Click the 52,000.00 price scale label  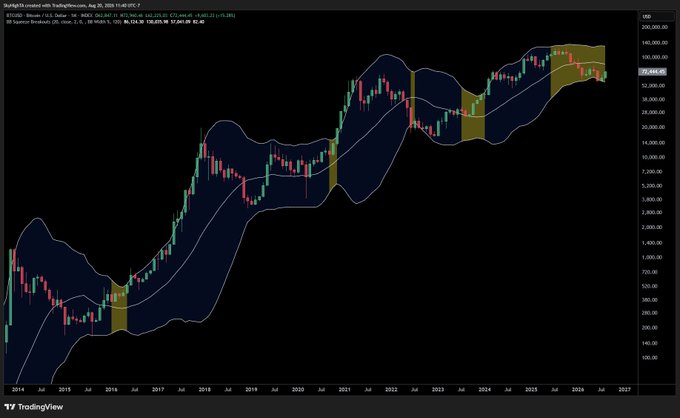[654, 86]
